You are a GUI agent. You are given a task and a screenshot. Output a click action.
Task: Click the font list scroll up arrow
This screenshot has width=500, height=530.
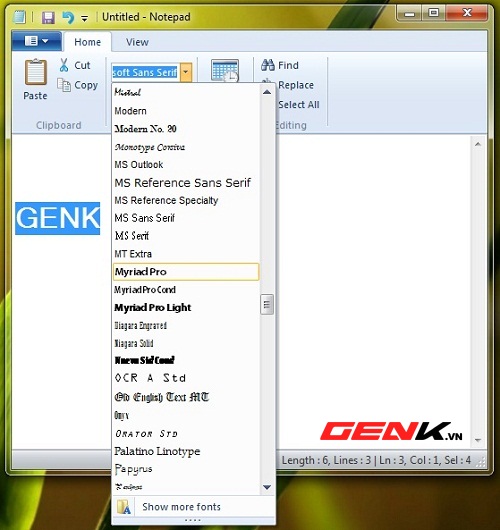click(x=267, y=92)
